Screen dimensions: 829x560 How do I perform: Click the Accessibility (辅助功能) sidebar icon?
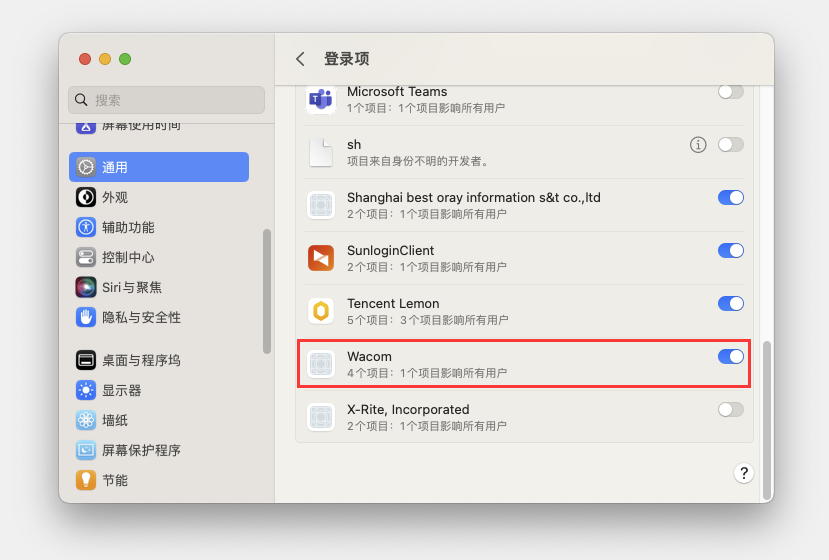pos(86,227)
